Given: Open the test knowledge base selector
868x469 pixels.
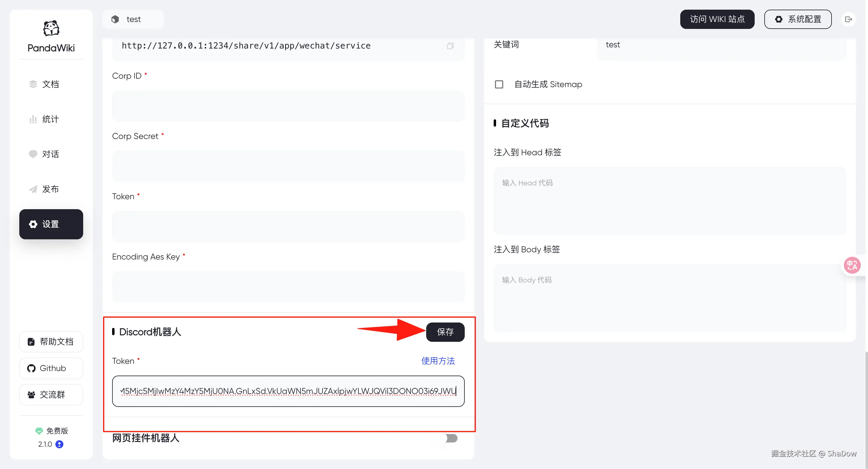Looking at the screenshot, I should (133, 20).
